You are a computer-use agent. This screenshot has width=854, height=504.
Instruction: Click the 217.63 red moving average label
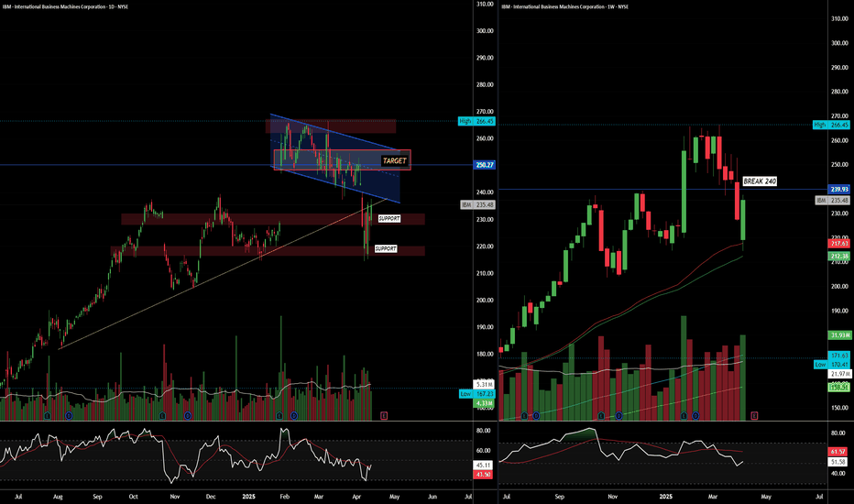(839, 244)
